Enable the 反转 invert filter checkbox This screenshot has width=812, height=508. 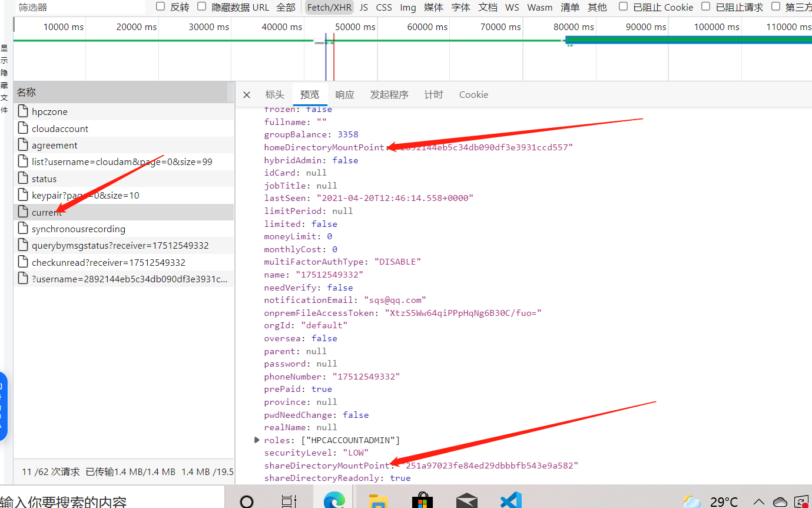[160, 6]
